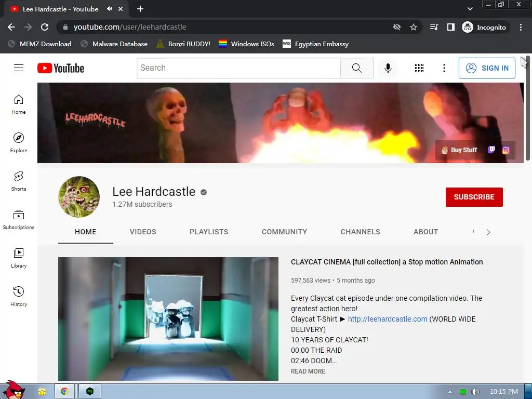Open the YouTube apps grid icon
Viewport: 532px width, 399px height.
click(419, 68)
